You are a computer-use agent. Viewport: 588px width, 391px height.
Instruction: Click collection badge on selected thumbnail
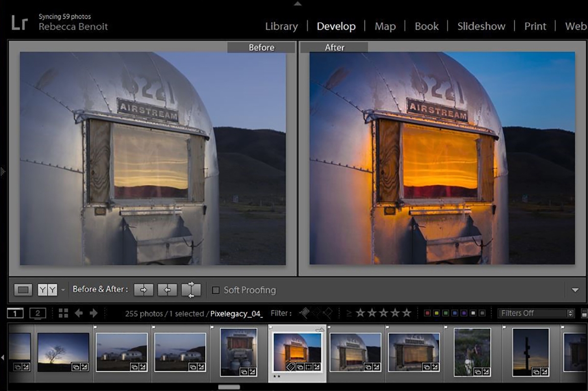[x=299, y=366]
